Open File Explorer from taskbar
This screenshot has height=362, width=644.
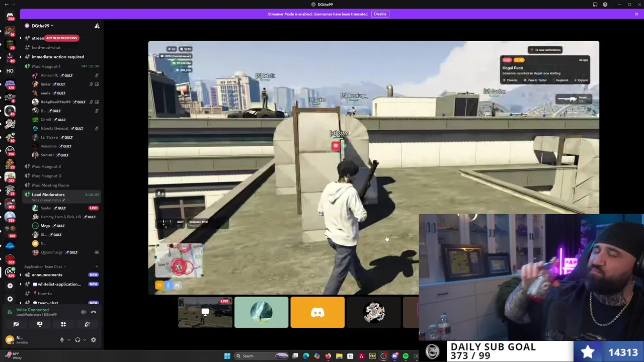pyautogui.click(x=339, y=356)
